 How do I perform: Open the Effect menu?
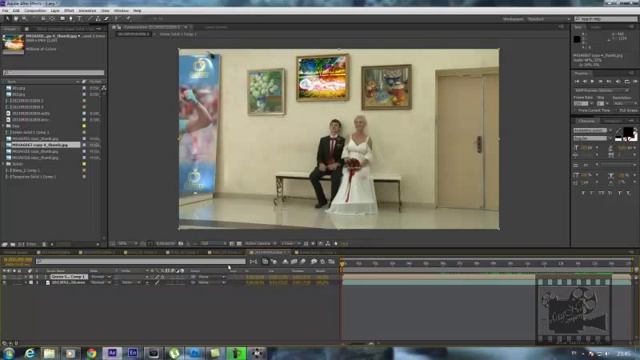pyautogui.click(x=69, y=11)
